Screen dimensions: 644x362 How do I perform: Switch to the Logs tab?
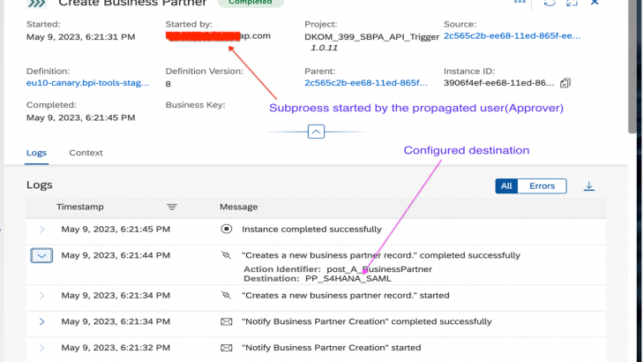pos(36,153)
